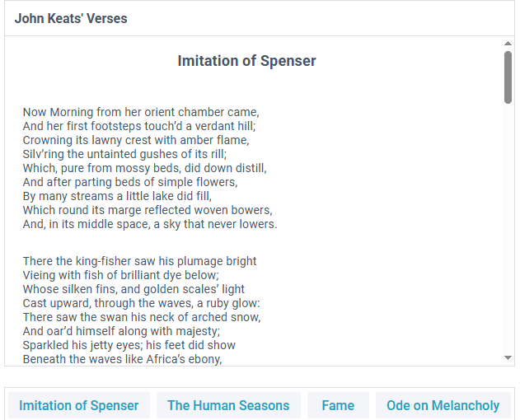
Task: Switch to The Human Seasons tab
Action: (228, 405)
